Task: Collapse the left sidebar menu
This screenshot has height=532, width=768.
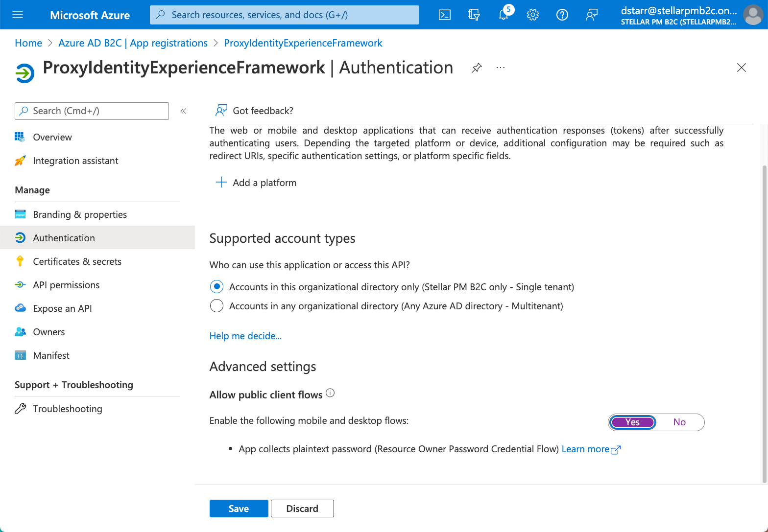Action: pos(183,111)
